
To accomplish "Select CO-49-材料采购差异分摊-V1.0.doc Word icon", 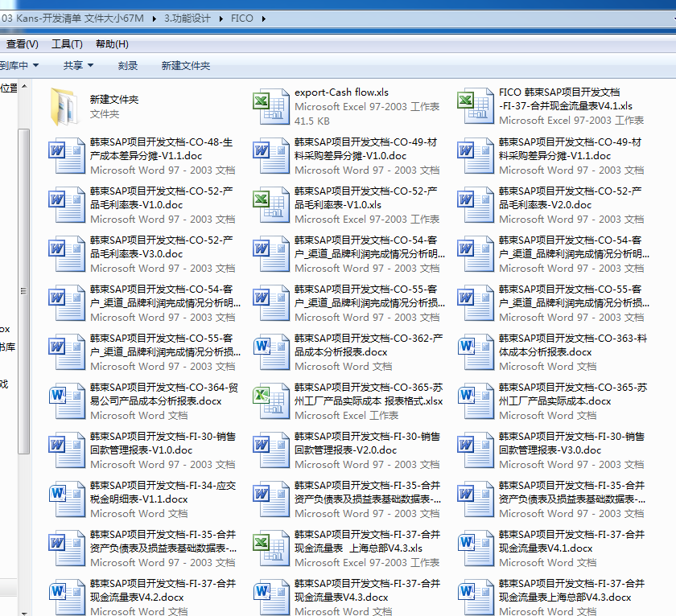I will pyautogui.click(x=270, y=155).
